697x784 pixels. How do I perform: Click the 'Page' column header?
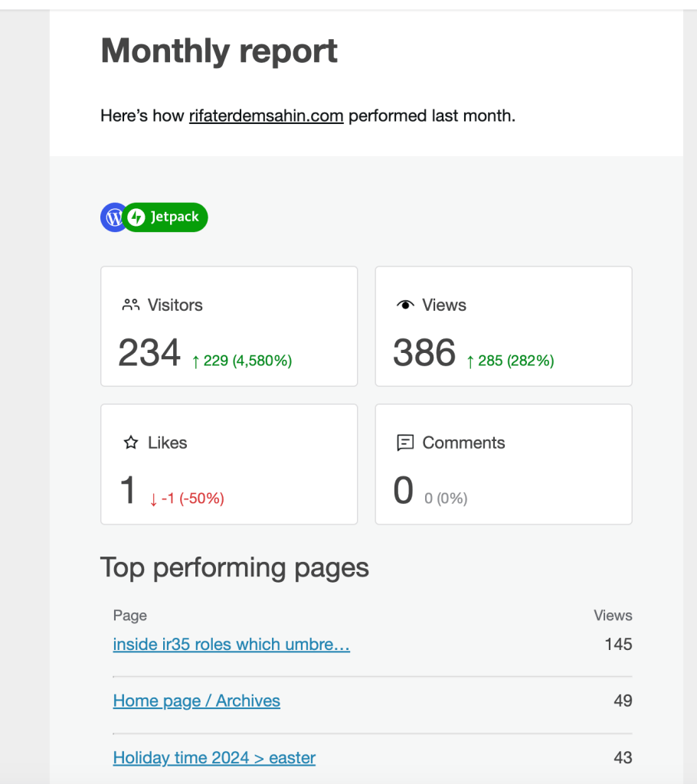130,616
